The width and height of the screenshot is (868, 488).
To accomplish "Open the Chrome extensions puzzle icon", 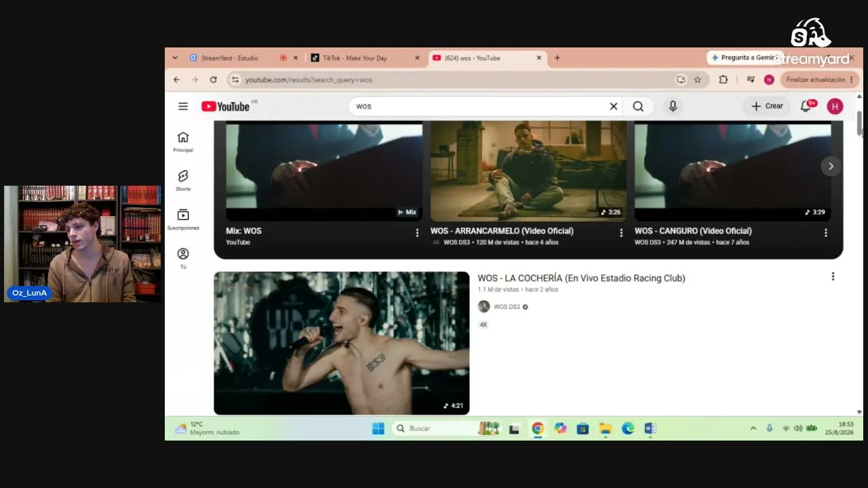I will 724,80.
